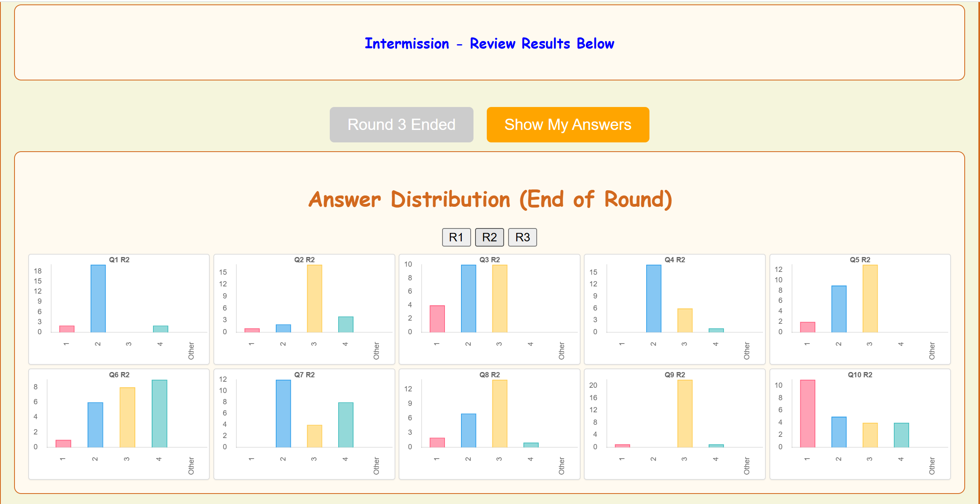Click the Show My Answers button
980x504 pixels.
(x=568, y=125)
